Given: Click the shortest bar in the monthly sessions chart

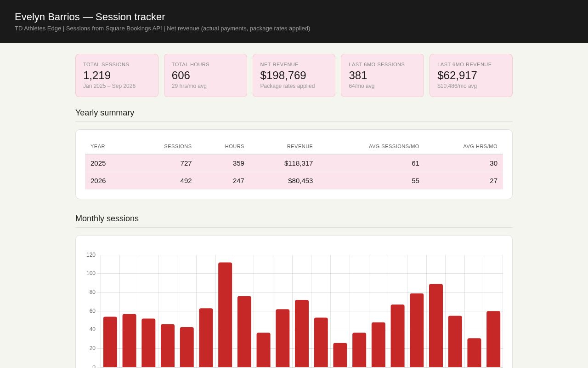Looking at the screenshot, I should coord(340,355).
